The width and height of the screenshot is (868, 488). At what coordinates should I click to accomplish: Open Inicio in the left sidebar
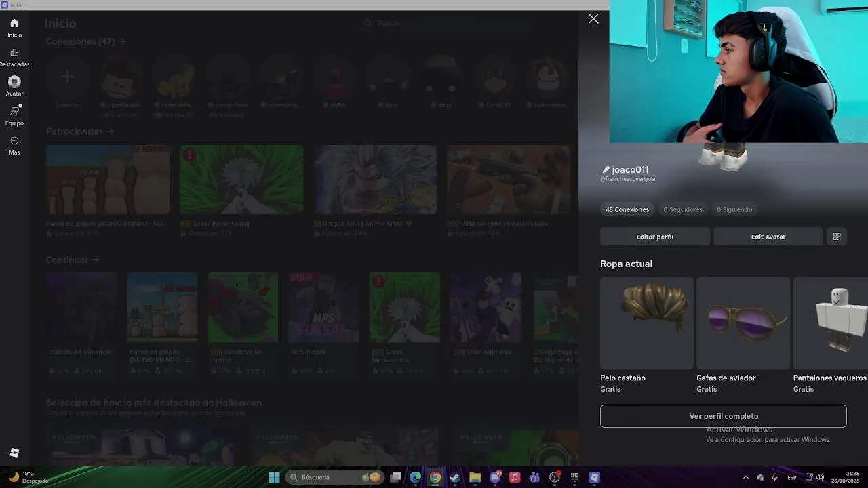point(14,28)
